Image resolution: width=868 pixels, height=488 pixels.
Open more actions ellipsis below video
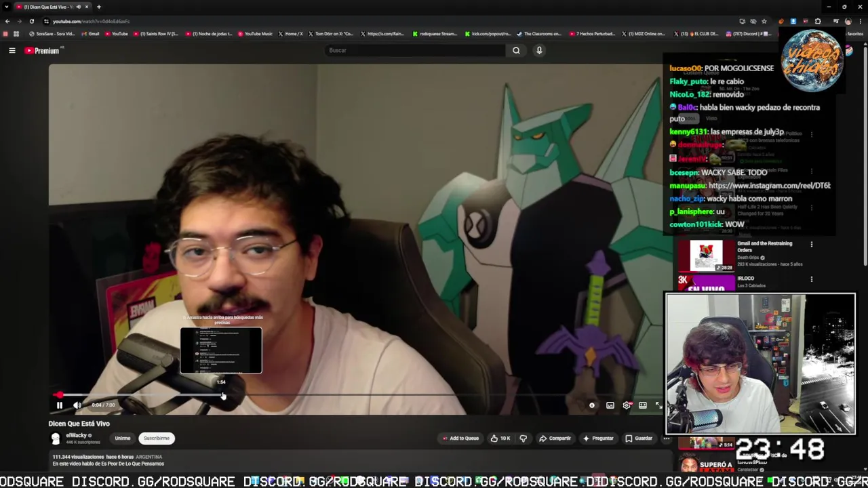(x=667, y=439)
